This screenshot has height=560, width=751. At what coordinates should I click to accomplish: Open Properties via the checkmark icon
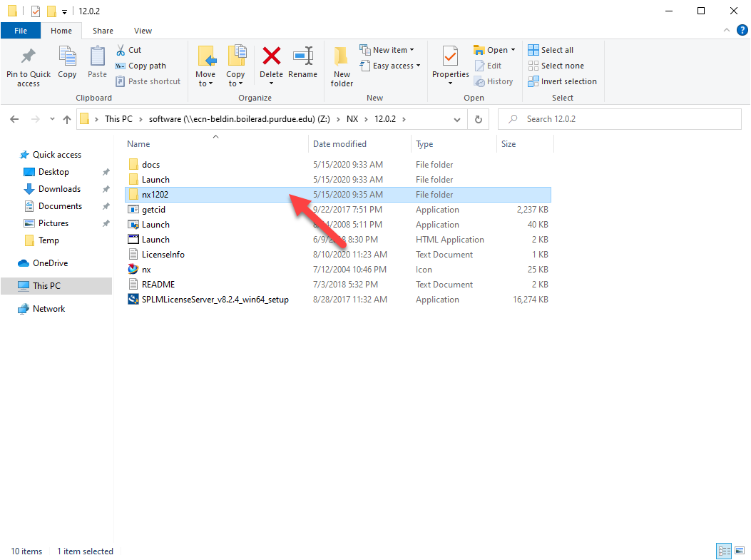450,56
